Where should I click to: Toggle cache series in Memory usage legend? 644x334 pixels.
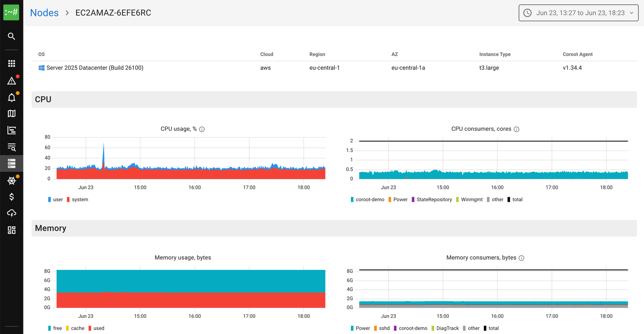click(75, 328)
